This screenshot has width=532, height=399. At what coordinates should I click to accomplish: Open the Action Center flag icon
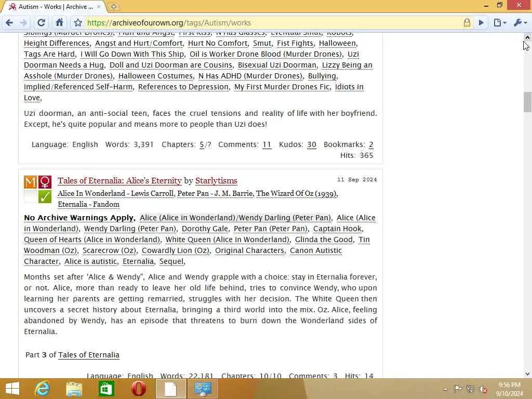(458, 389)
